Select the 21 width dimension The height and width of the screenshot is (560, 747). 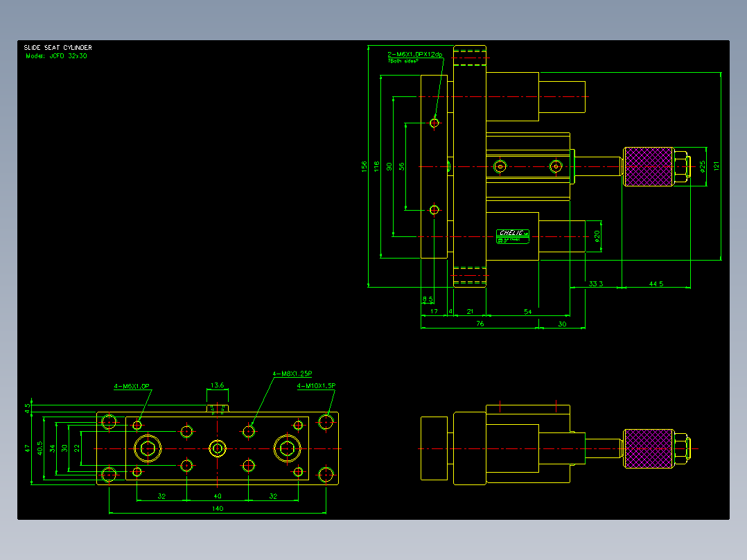click(470, 311)
